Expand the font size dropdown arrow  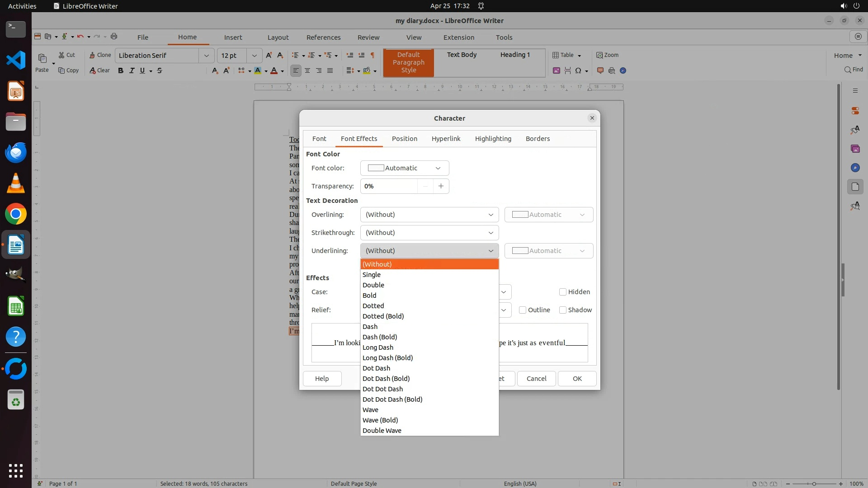pyautogui.click(x=254, y=56)
